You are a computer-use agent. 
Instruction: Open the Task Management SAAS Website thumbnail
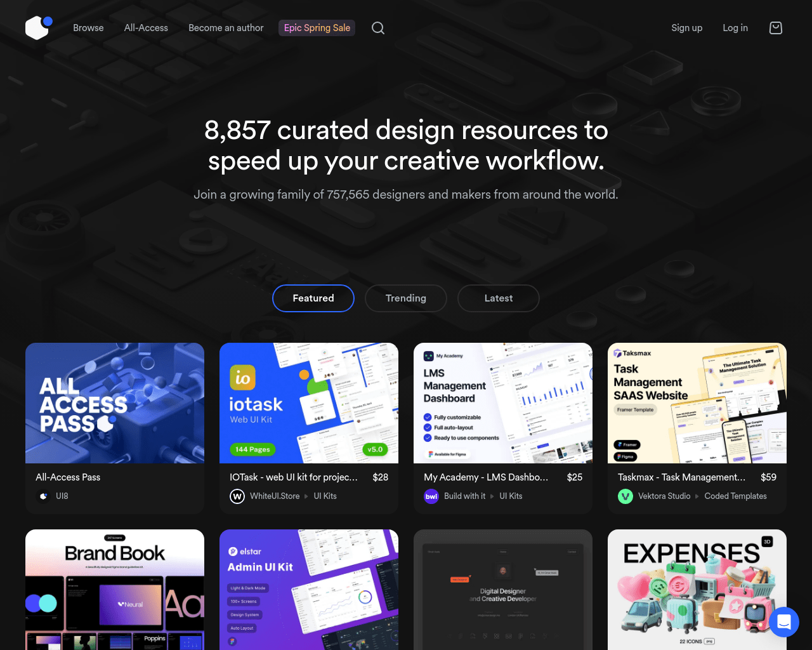pyautogui.click(x=697, y=403)
